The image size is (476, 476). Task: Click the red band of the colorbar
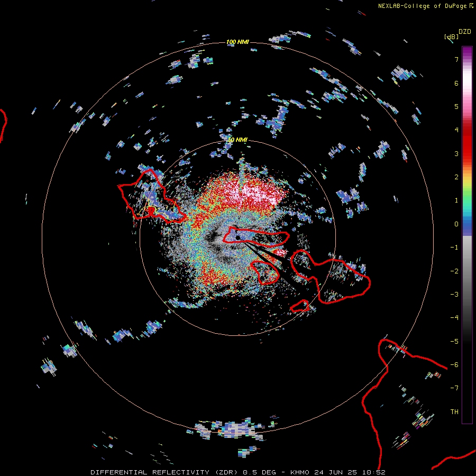(467, 143)
